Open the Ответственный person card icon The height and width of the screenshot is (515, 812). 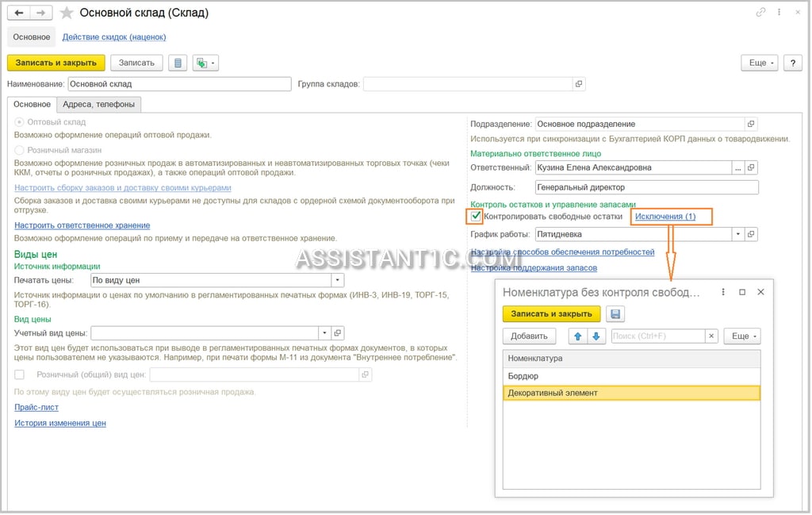pyautogui.click(x=751, y=167)
